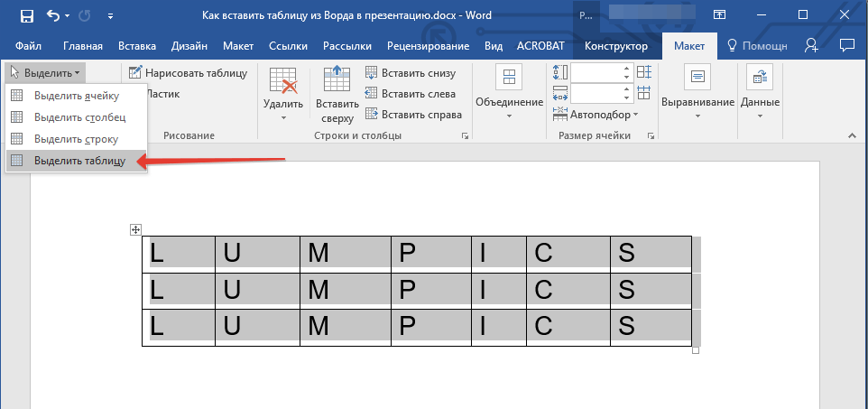
Task: Choose Выделить столбец menu item
Action: tap(78, 117)
